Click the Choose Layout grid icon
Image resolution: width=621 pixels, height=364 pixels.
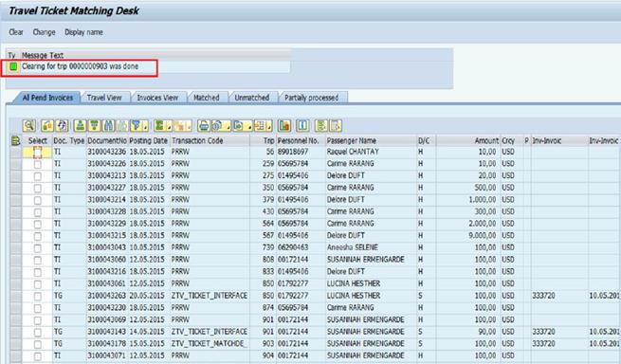[x=260, y=125]
